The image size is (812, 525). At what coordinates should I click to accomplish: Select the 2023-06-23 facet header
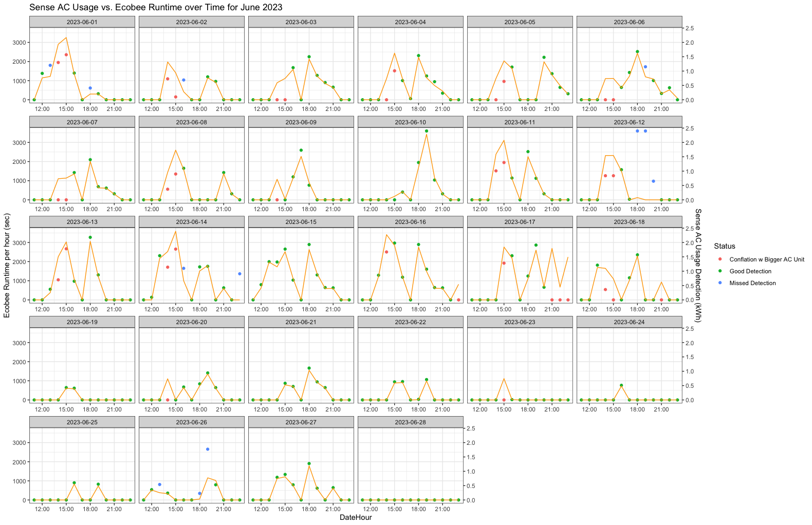coord(520,322)
